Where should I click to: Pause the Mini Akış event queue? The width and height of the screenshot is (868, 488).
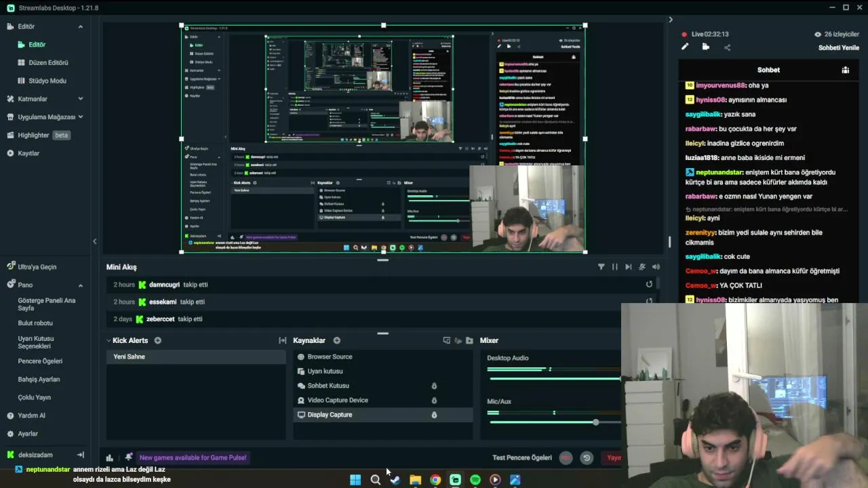coord(615,267)
